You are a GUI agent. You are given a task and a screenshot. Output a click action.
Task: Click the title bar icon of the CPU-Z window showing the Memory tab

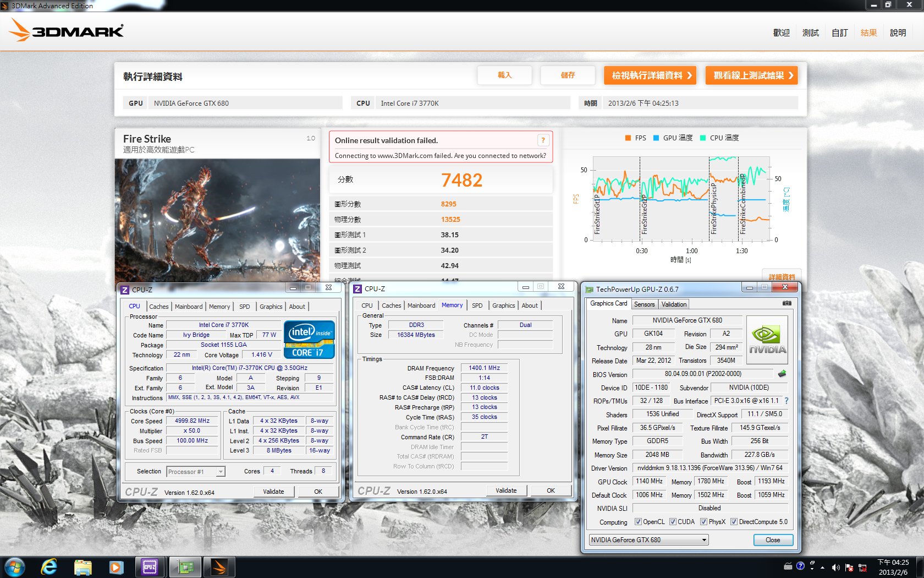(358, 288)
